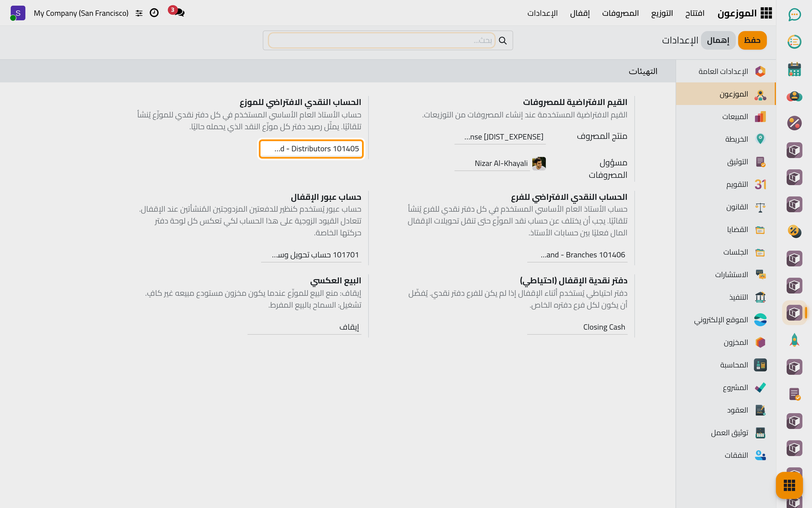Open القانون settings section
The width and height of the screenshot is (812, 508).
(726, 207)
